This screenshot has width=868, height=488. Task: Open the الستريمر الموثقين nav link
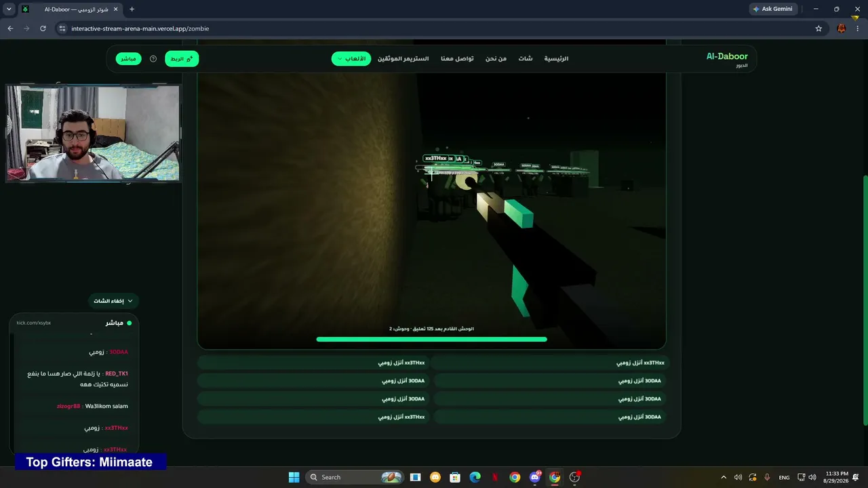point(403,59)
